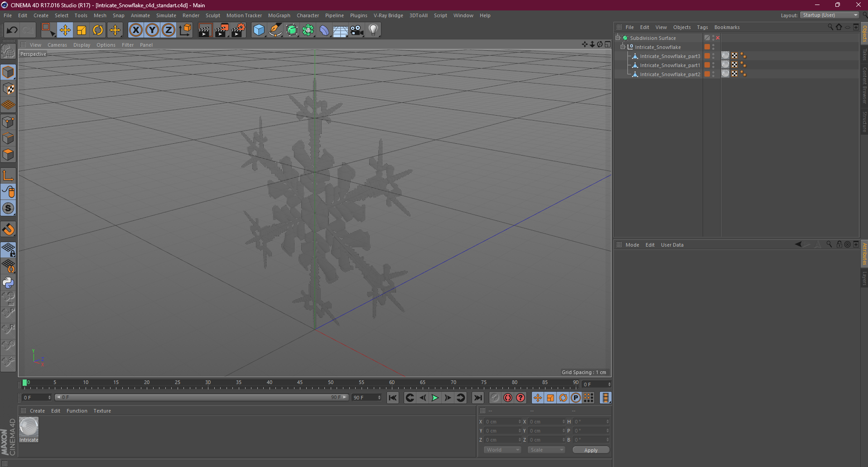The image size is (868, 467).
Task: Open Object Manager Tags menu
Action: [x=702, y=27]
